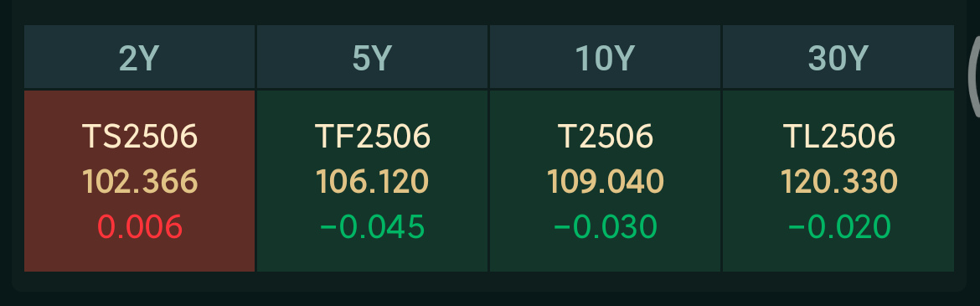Choose the 30Y maturity header
Screen dimensions: 980x306
point(838,57)
